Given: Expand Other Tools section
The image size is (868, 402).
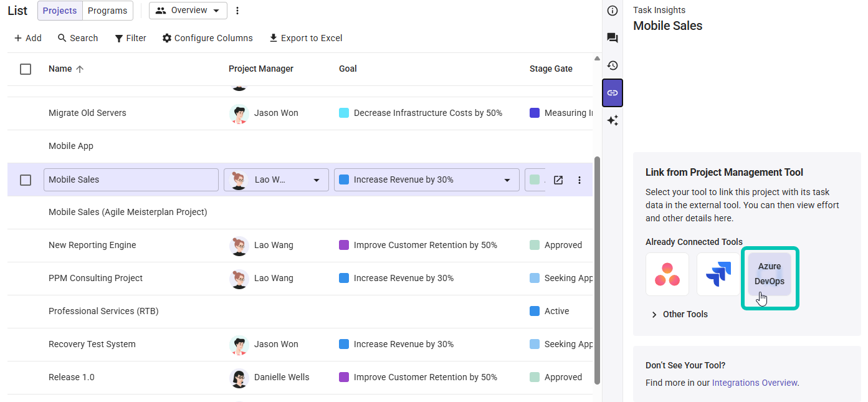Looking at the screenshot, I should [x=679, y=315].
